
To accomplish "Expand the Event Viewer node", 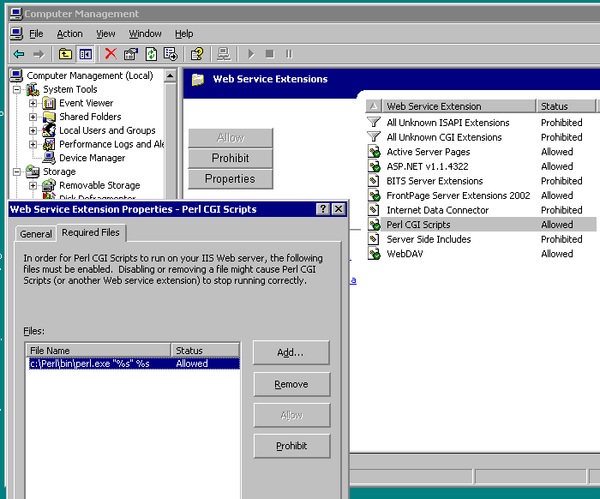I will pyautogui.click(x=33, y=103).
